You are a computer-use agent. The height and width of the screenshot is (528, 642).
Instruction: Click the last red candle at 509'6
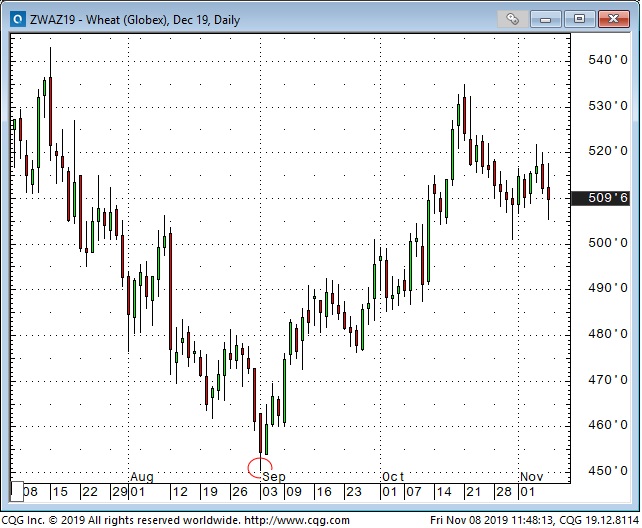[x=548, y=194]
